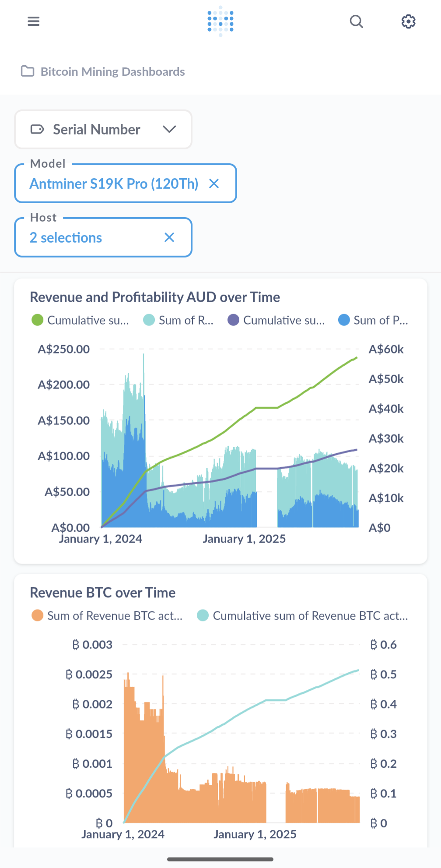The height and width of the screenshot is (868, 441).
Task: Clear the Antminer S19K Pro model filter
Action: 214,183
